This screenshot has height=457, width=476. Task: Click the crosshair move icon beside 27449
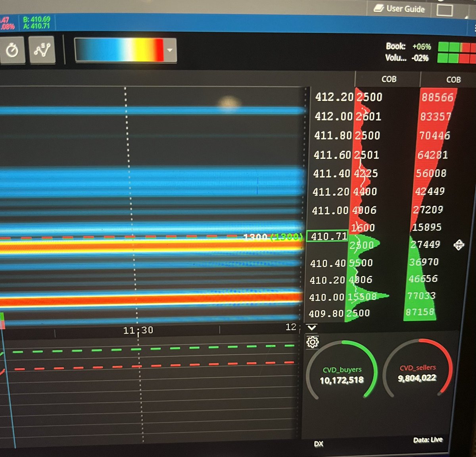click(x=459, y=245)
